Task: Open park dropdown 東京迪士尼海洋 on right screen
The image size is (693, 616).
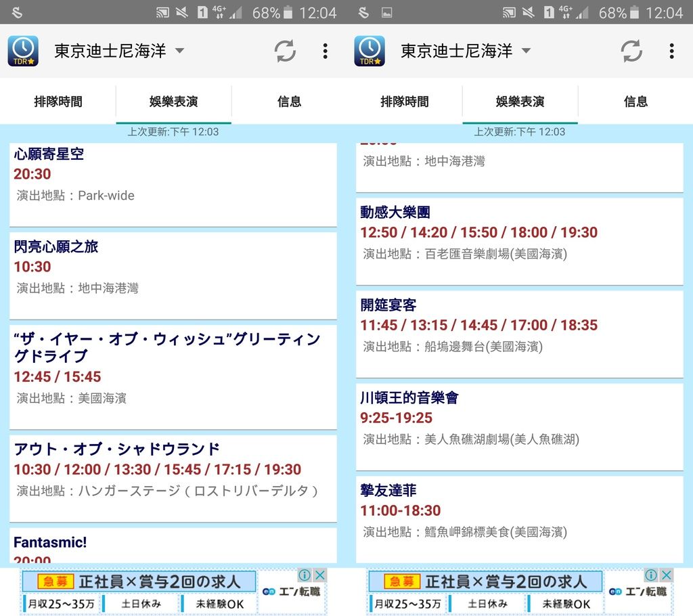Action: click(466, 51)
